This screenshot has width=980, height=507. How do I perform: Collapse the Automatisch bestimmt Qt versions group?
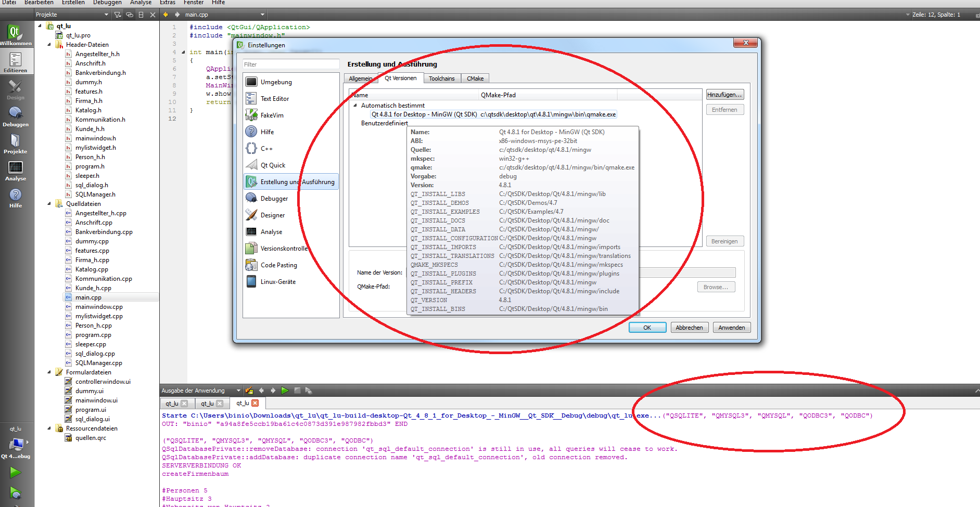tap(355, 106)
